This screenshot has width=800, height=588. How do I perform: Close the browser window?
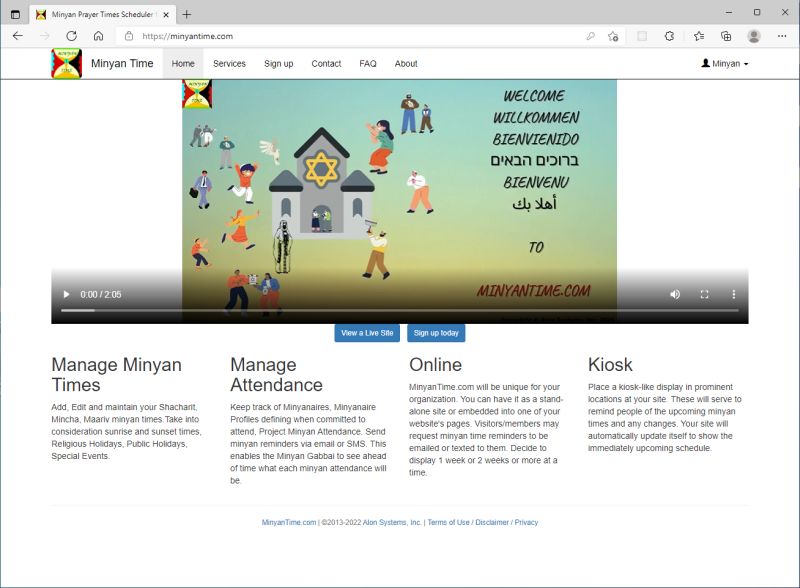click(x=785, y=12)
